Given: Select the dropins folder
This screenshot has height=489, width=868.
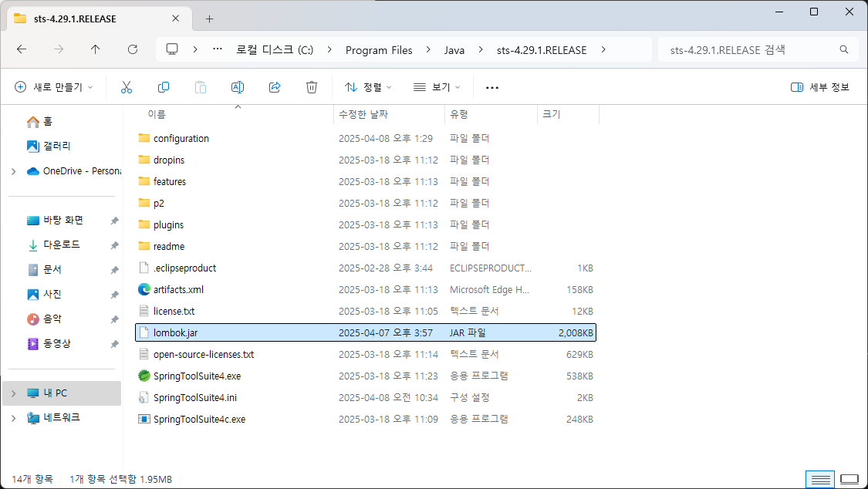Looking at the screenshot, I should point(366,160).
